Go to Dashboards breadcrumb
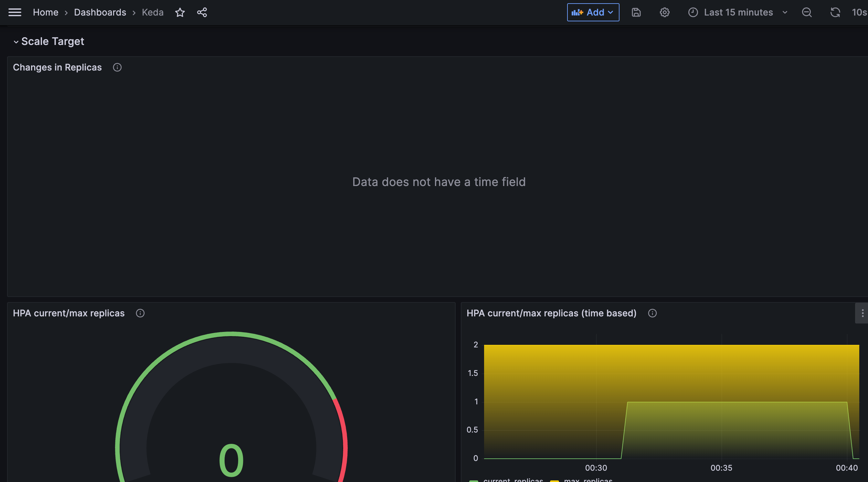The width and height of the screenshot is (868, 482). 100,13
